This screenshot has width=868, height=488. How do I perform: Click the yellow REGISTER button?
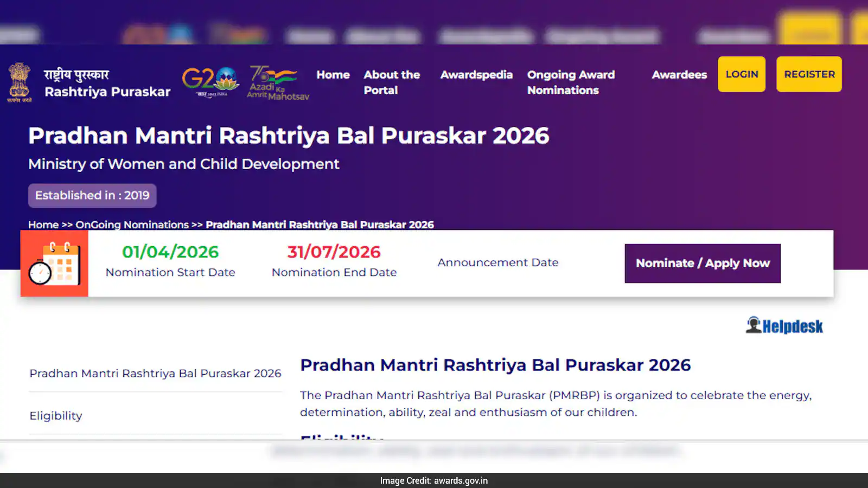[809, 74]
